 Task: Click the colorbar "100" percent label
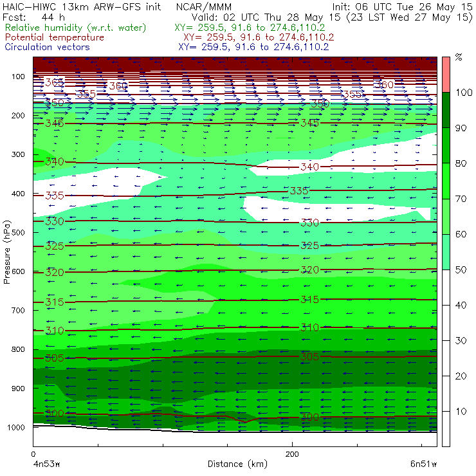[464, 92]
